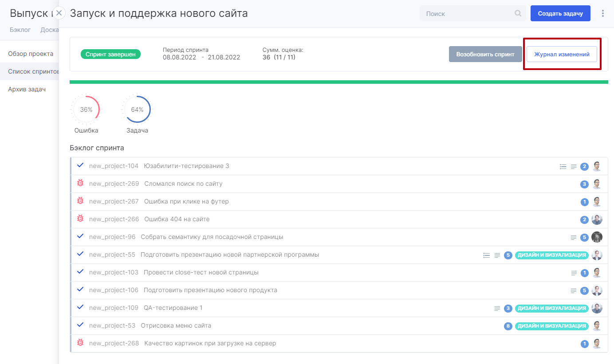This screenshot has width=614, height=364.
Task: Click the description lines icon on Юзабилити-тестирование 3
Action: pos(574,167)
